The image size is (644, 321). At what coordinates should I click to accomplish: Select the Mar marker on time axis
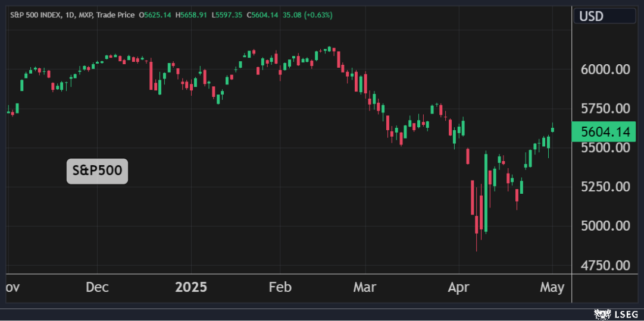tap(365, 287)
